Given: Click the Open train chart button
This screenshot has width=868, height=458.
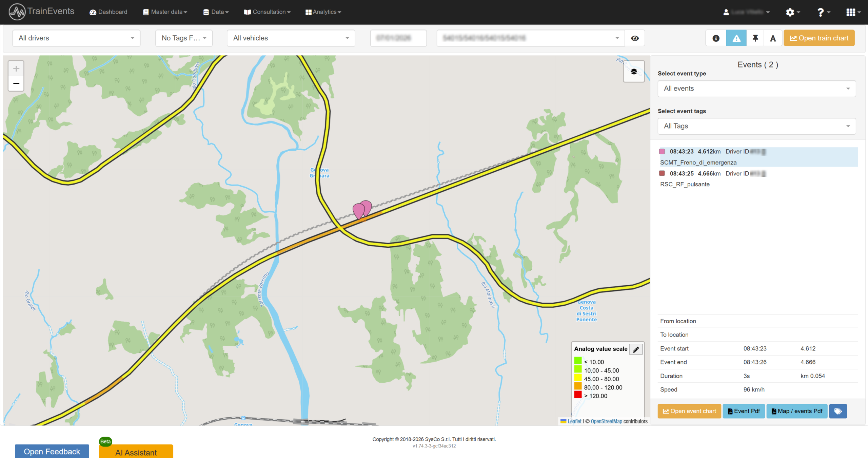Looking at the screenshot, I should pyautogui.click(x=819, y=38).
